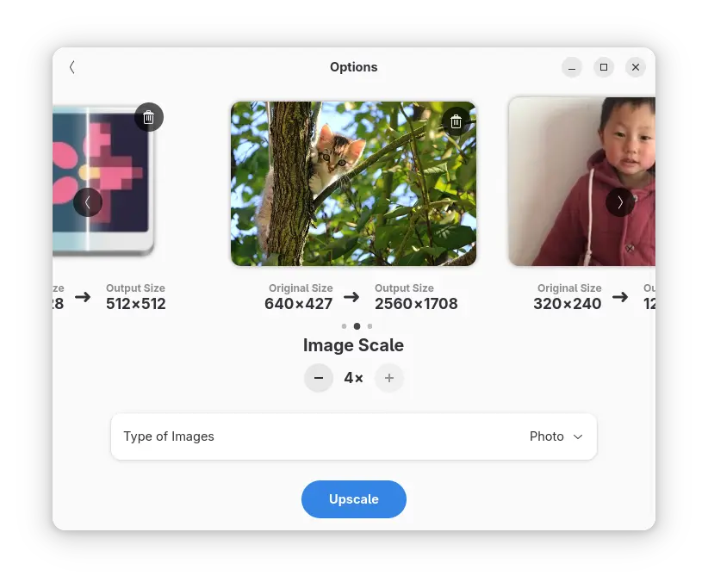The width and height of the screenshot is (708, 588).
Task: Jump to first carousel page dot
Action: (x=344, y=325)
